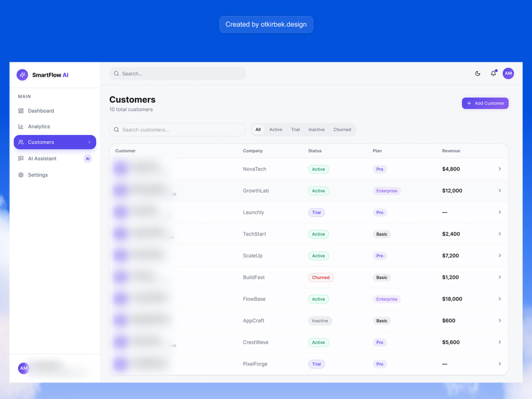Click the Active badge in NovaTech row
The width and height of the screenshot is (532, 399).
(318, 169)
